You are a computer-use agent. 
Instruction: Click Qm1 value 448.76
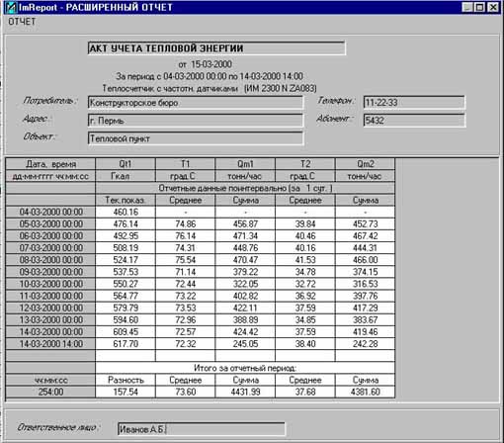click(x=245, y=248)
